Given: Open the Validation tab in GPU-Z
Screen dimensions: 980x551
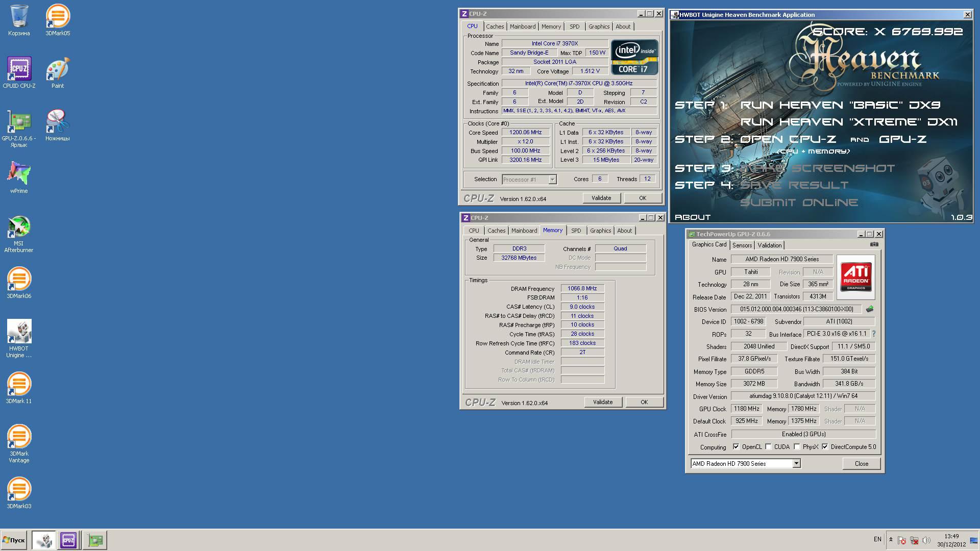Looking at the screenshot, I should [x=770, y=245].
